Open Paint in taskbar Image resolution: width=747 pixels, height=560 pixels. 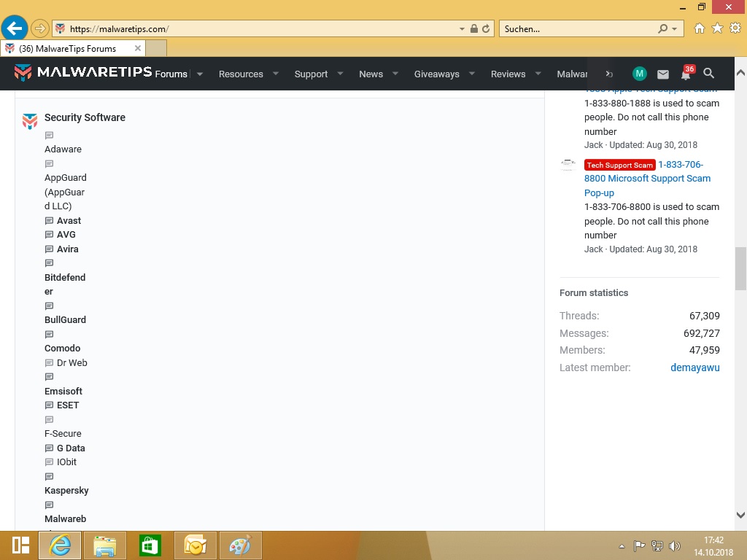(x=240, y=545)
